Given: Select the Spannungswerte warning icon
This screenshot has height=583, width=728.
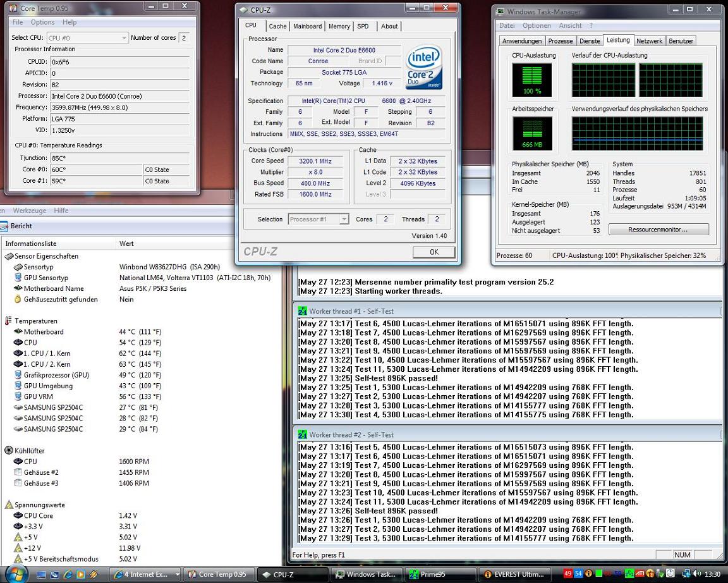Looking at the screenshot, I should (x=8, y=505).
